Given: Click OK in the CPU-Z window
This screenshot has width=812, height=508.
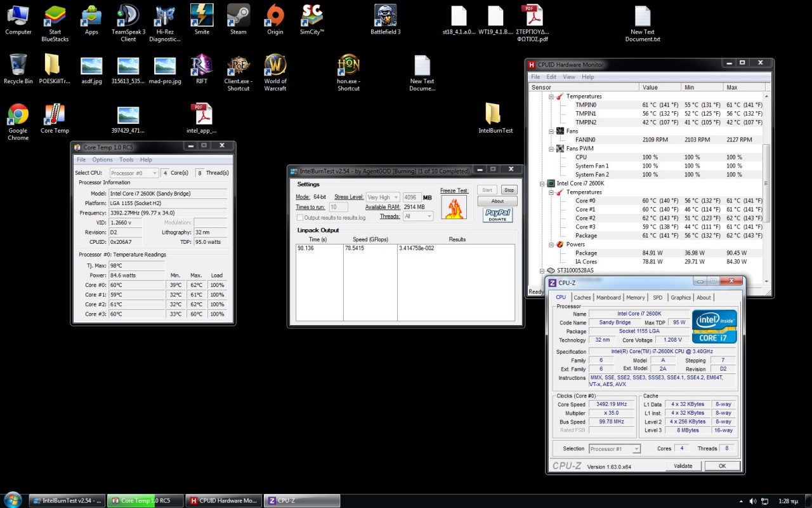Looking at the screenshot, I should [x=722, y=466].
